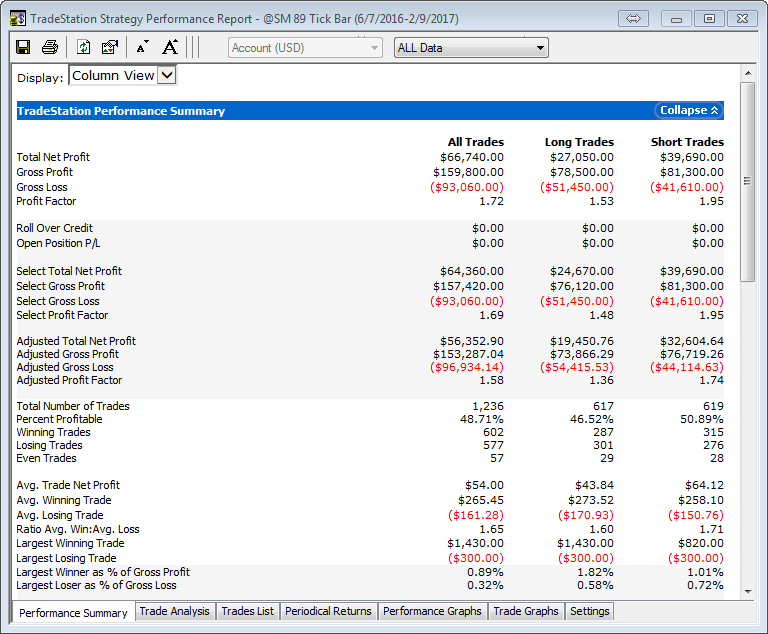Image resolution: width=768 pixels, height=634 pixels.
Task: Click the Save report icon
Action: pyautogui.click(x=23, y=47)
